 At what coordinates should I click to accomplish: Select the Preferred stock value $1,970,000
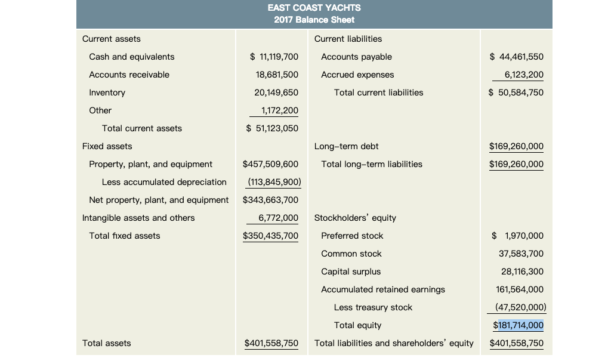point(517,236)
